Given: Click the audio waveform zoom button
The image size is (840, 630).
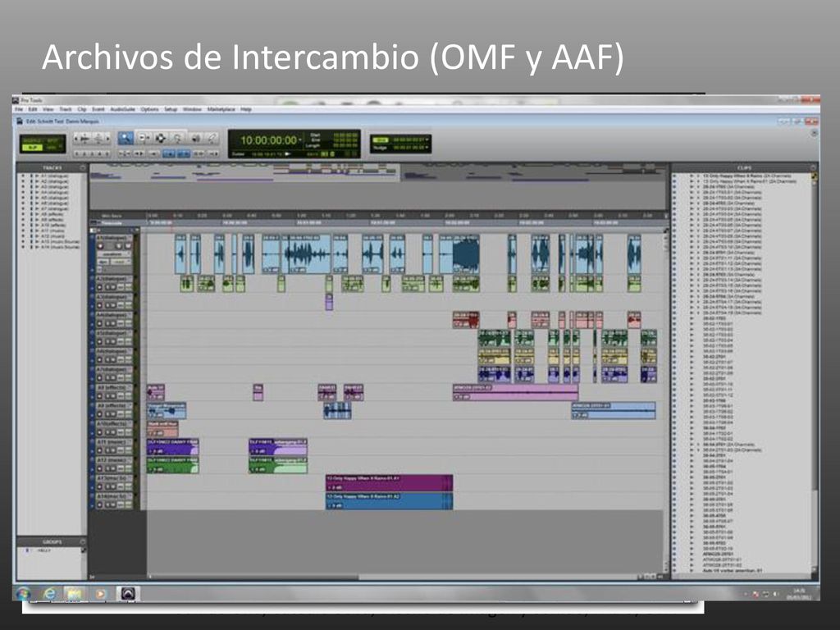Looking at the screenshot, I should (x=85, y=139).
